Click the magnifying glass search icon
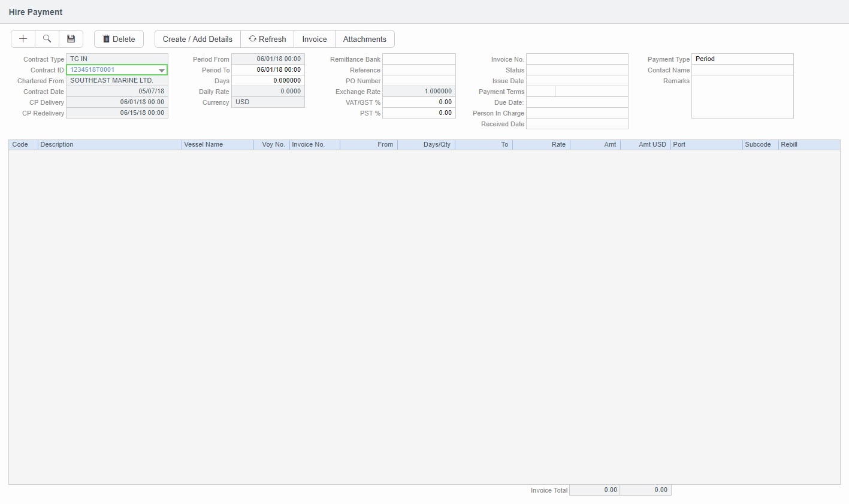This screenshot has width=849, height=504. point(47,39)
